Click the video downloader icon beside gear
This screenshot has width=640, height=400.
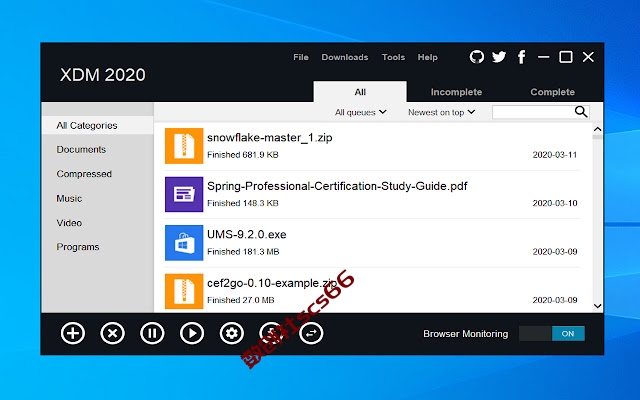(271, 333)
